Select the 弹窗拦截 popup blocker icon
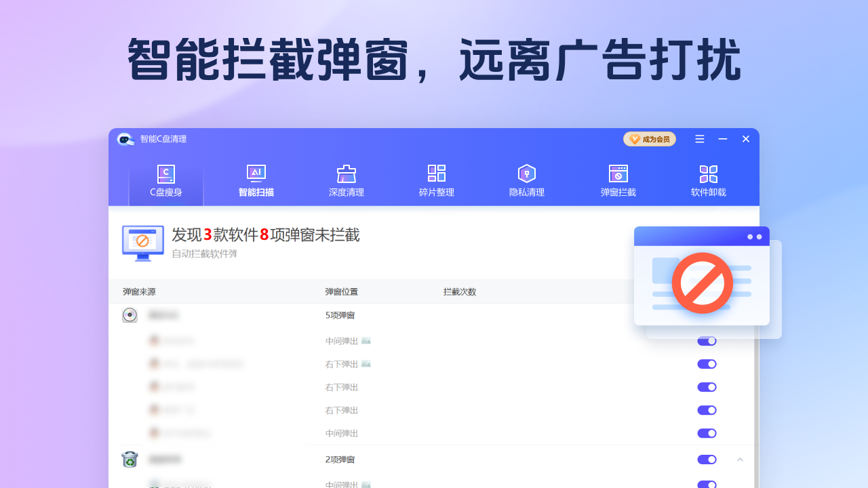The width and height of the screenshot is (868, 488). 617,174
